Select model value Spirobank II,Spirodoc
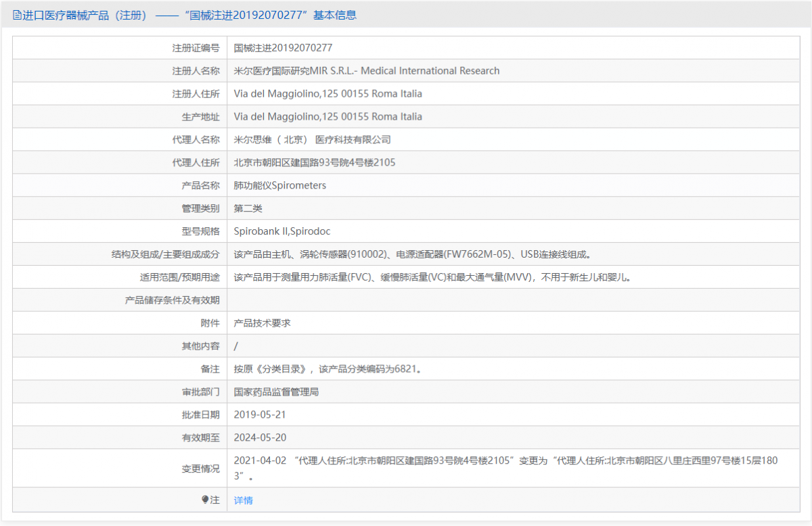 click(282, 232)
